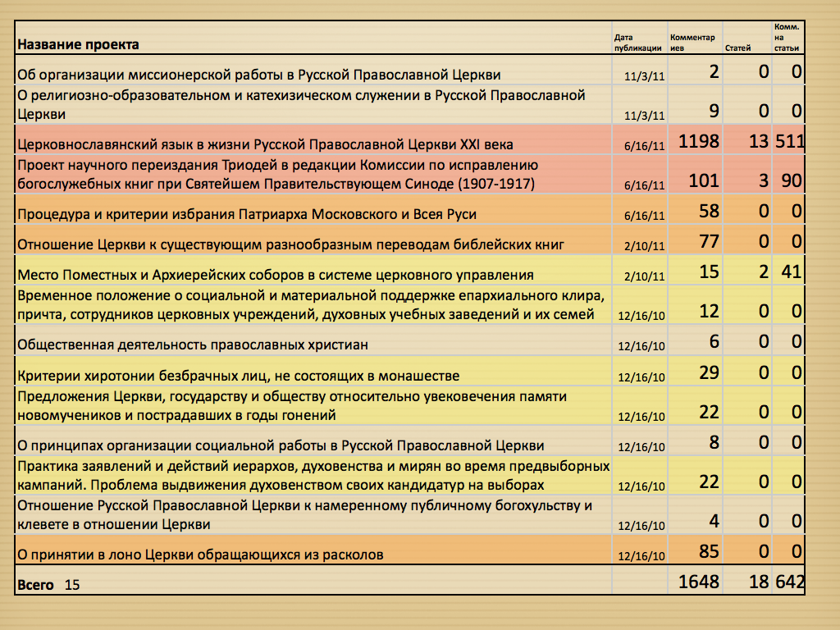Image resolution: width=840 pixels, height=630 pixels.
Task: Select 'Критерии хиротонии безбрачных лиц' project title
Action: click(x=238, y=377)
